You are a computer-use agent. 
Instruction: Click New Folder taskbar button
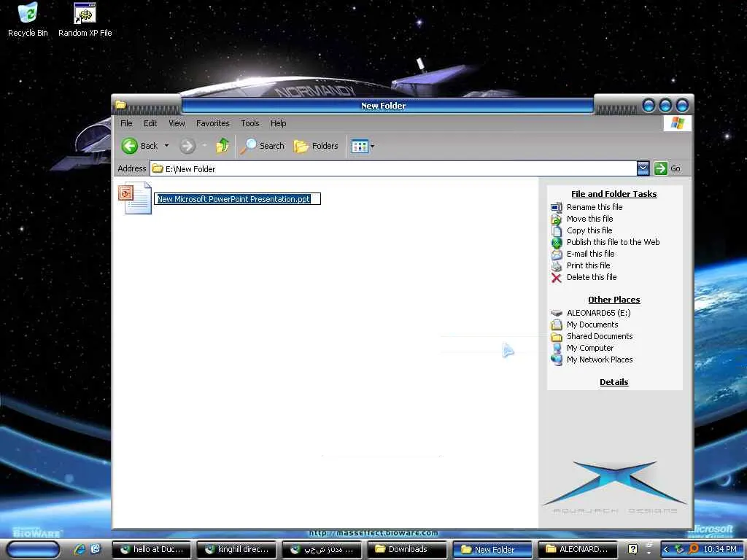click(492, 550)
